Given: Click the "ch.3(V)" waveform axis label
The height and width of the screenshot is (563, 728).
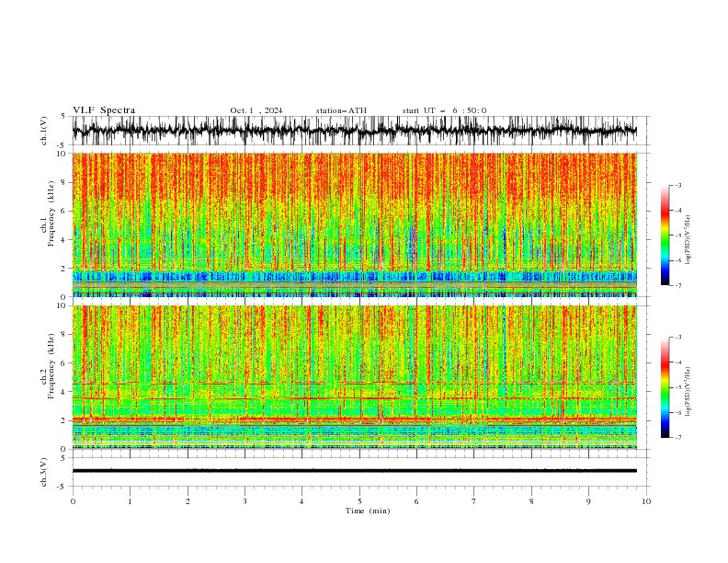Looking at the screenshot, I should pyautogui.click(x=44, y=472).
